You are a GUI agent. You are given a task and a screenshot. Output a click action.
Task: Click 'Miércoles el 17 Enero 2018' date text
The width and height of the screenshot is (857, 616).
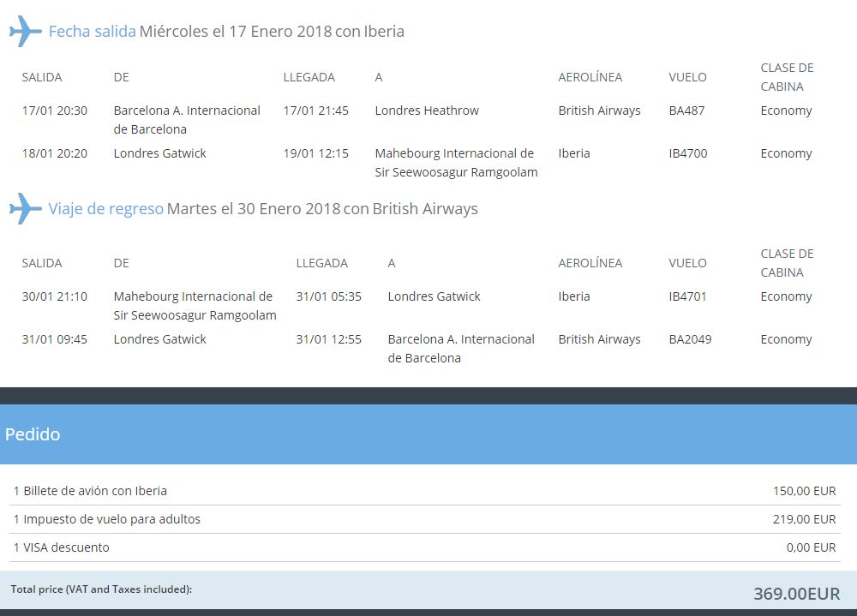tap(236, 32)
